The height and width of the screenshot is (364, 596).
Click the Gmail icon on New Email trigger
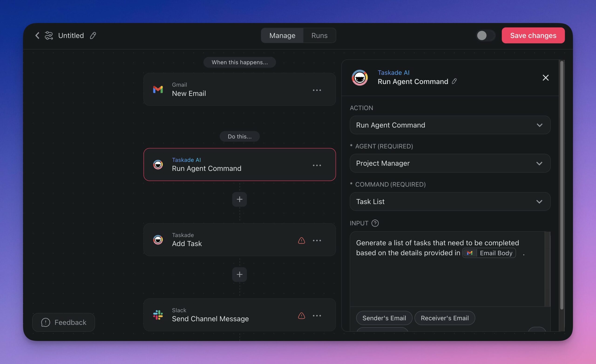click(158, 90)
